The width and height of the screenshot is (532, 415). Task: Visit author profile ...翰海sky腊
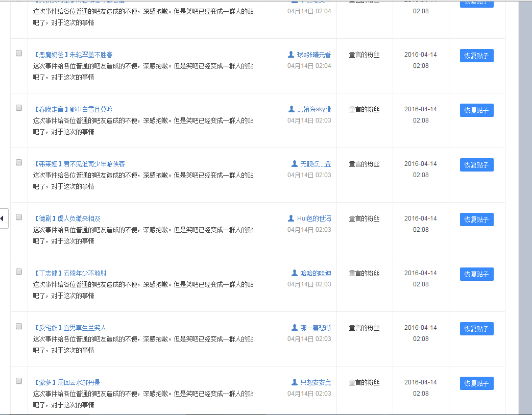click(x=314, y=109)
